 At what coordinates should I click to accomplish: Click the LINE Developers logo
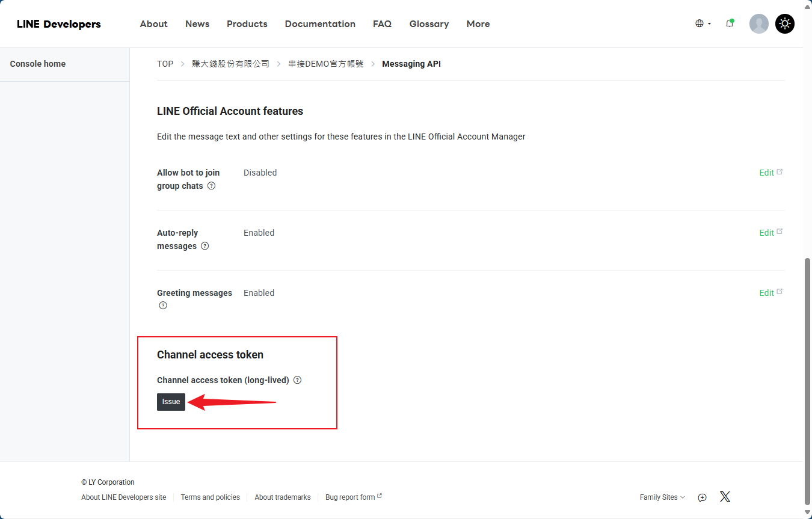point(59,24)
